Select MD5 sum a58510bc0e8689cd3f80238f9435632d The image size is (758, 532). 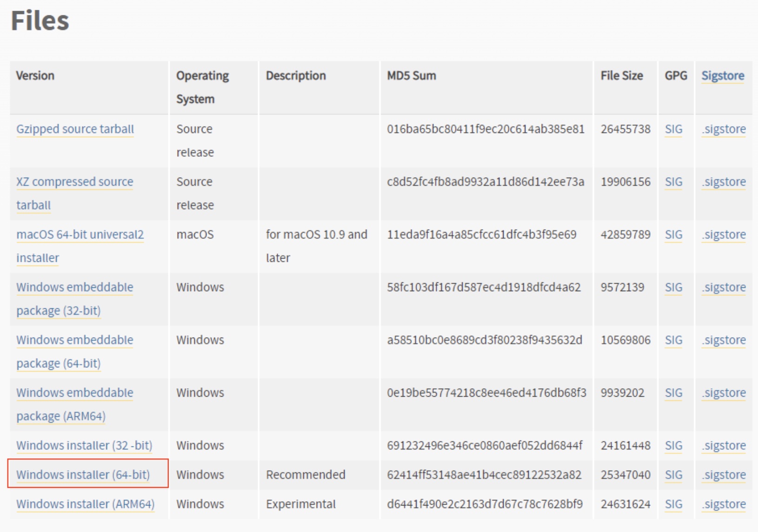click(485, 340)
